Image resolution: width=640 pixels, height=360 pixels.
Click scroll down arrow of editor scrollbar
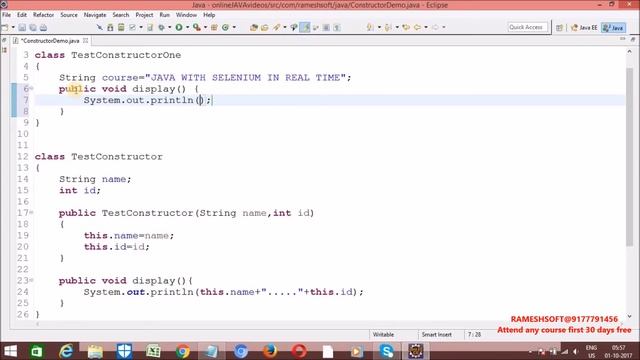point(629,316)
